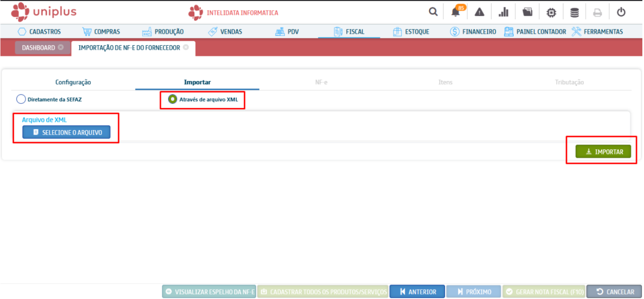Open the chip settings icon
The width and height of the screenshot is (644, 299).
pos(551,13)
